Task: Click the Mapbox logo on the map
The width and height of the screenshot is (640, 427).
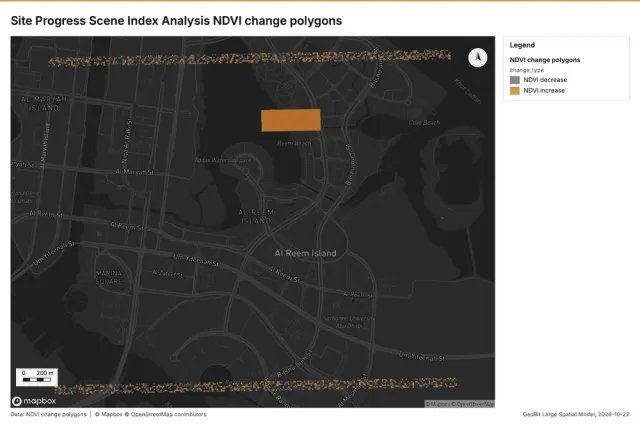Action: coord(34,401)
